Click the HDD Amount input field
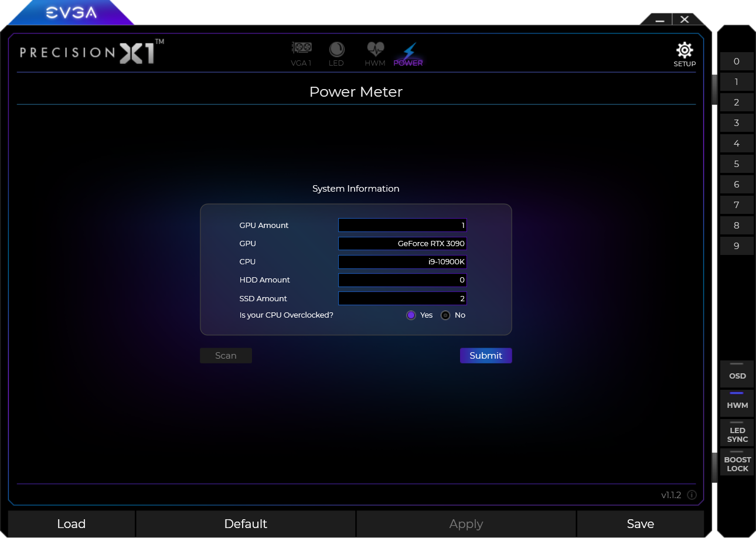 click(x=403, y=280)
